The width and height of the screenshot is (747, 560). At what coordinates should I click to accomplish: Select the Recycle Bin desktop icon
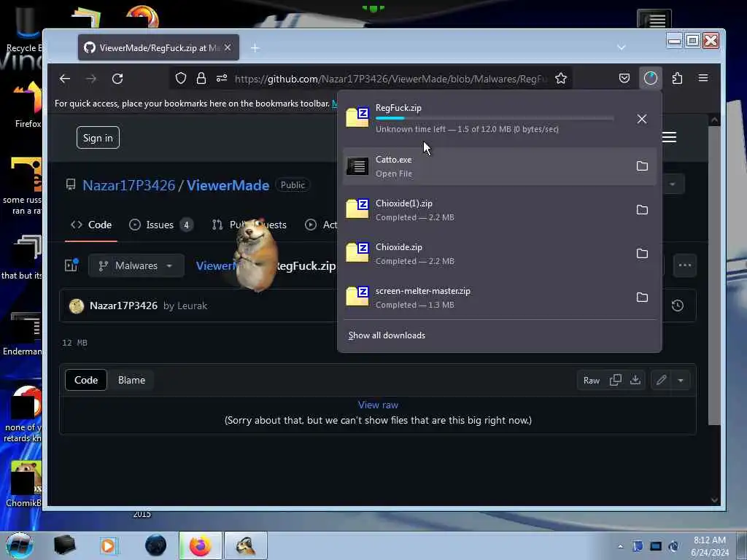click(x=23, y=28)
